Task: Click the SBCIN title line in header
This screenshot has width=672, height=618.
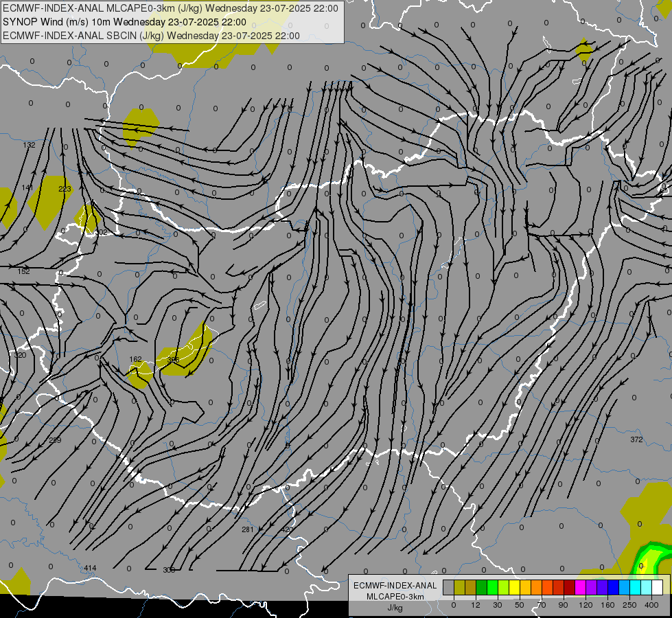Action: point(151,36)
